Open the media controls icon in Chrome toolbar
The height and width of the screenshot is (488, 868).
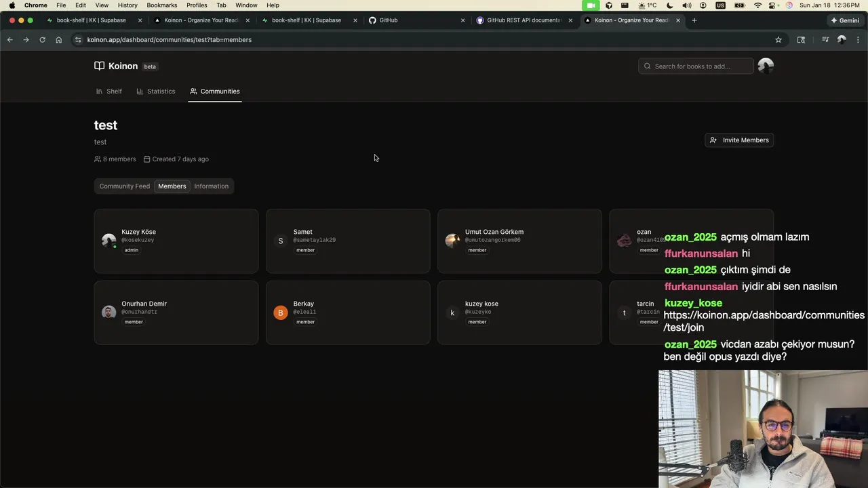pyautogui.click(x=825, y=40)
